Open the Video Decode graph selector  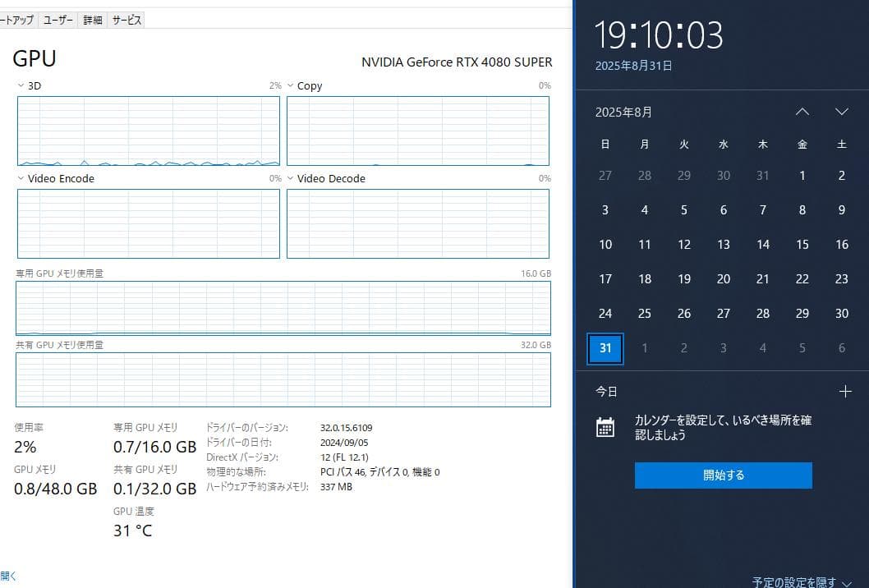(290, 178)
